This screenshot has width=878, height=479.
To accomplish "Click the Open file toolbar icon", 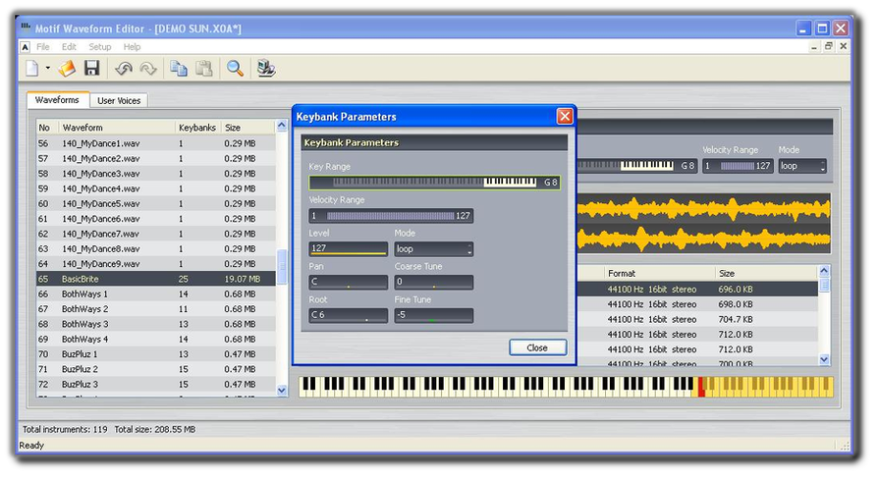I will click(67, 68).
